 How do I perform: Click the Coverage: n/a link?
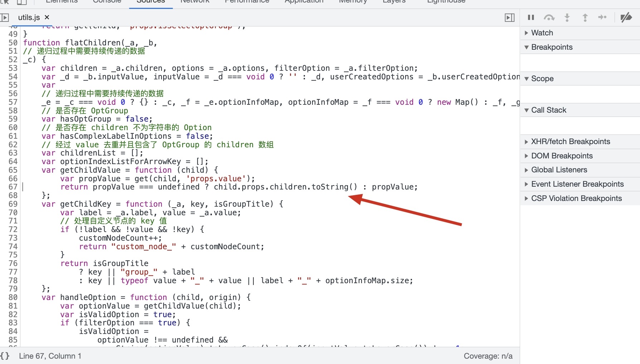click(488, 356)
